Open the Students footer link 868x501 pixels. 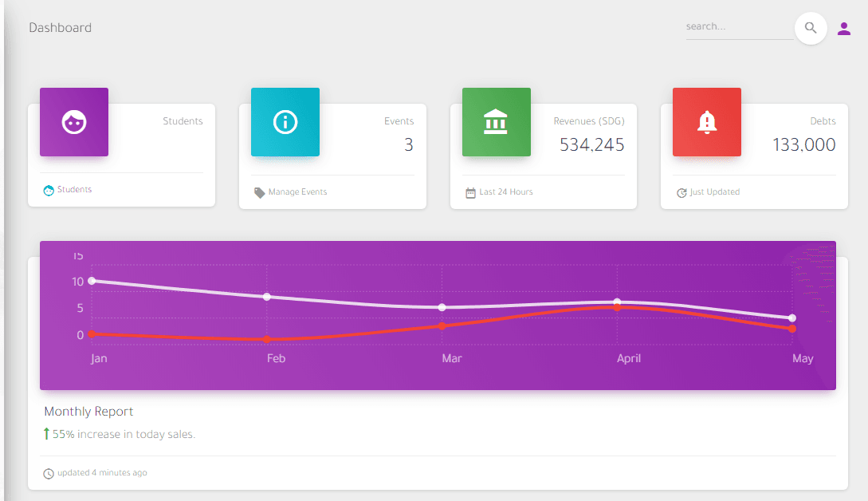74,190
